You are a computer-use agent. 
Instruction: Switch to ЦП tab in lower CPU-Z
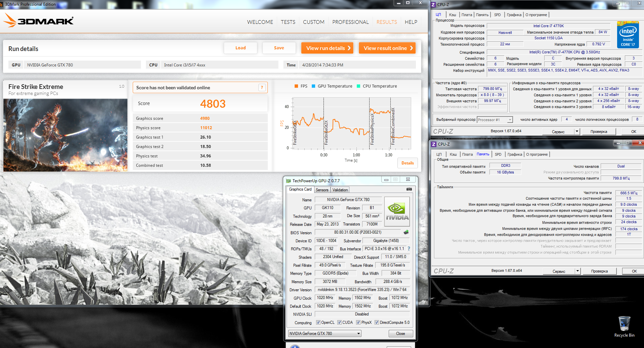439,154
